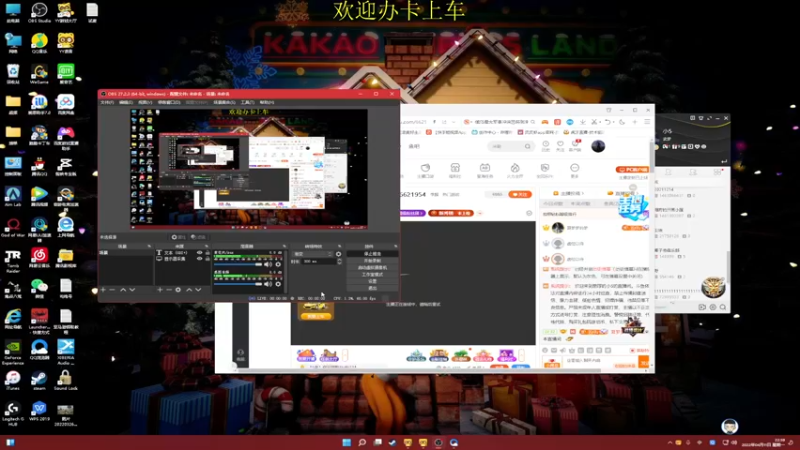Open the OBS File menu
800x450 pixels.
coord(107,103)
